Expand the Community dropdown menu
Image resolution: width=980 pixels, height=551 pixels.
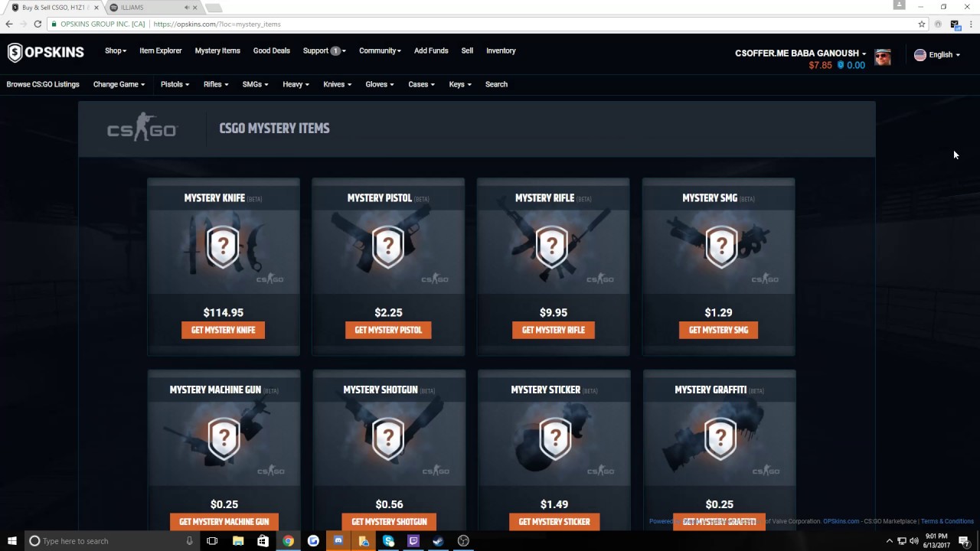pos(380,51)
